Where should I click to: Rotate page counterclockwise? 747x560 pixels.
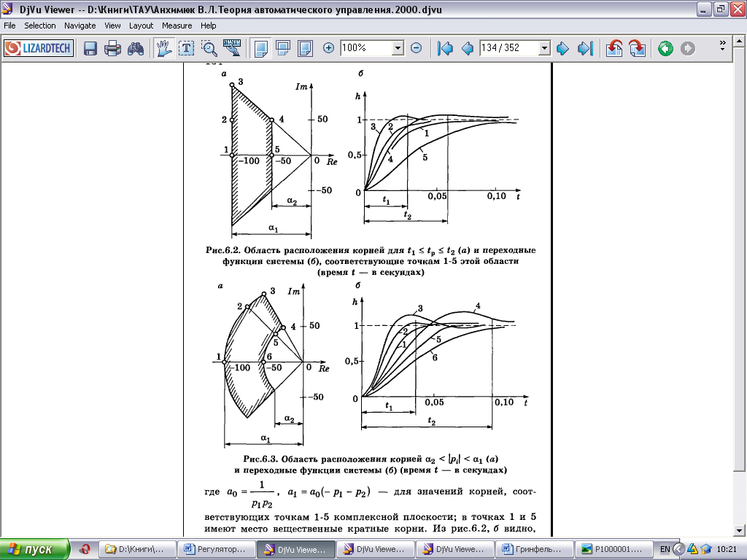tap(614, 48)
